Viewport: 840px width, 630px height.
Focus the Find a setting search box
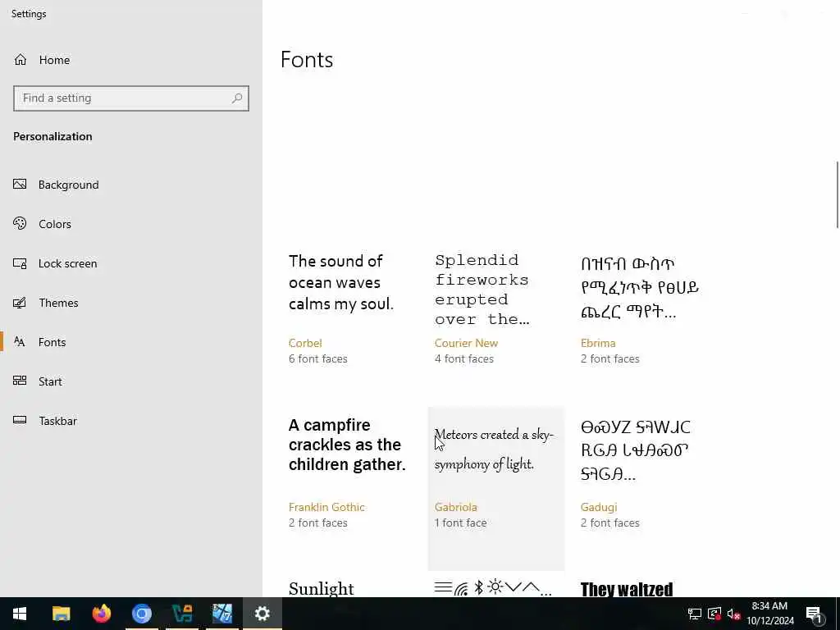(131, 98)
